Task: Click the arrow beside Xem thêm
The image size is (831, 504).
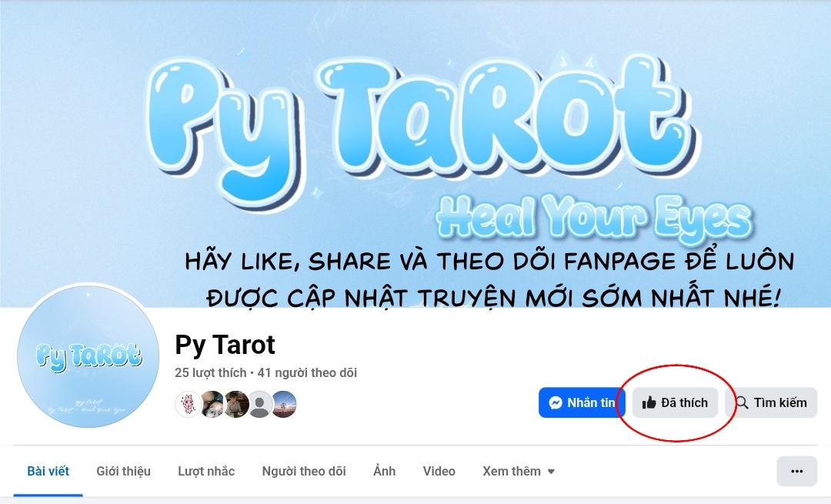Action: 551,472
